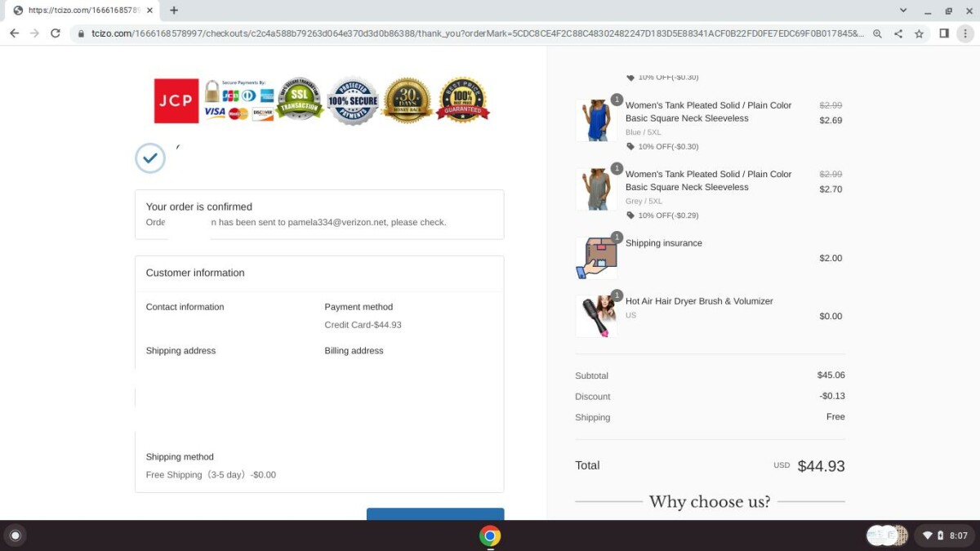Open a new tab with plus button

pyautogui.click(x=174, y=11)
